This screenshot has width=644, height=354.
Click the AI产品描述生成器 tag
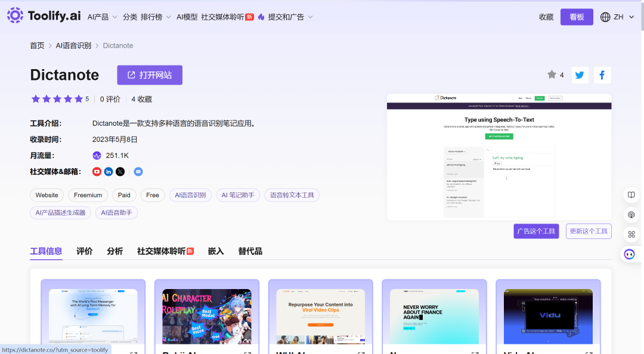tap(60, 213)
